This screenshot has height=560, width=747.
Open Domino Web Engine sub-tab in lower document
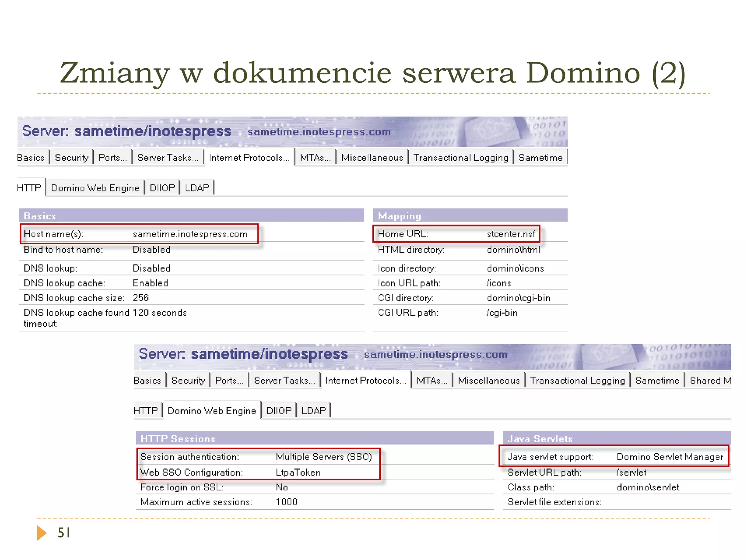(x=212, y=411)
